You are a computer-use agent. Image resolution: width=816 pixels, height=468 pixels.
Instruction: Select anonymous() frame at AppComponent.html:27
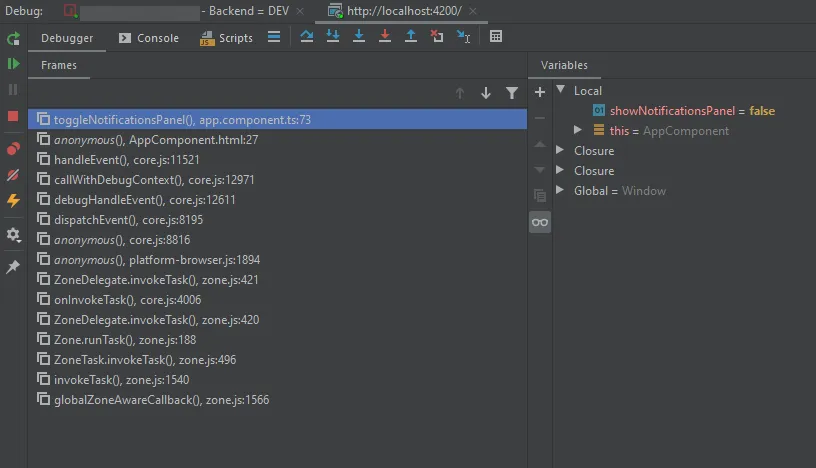coord(277,140)
